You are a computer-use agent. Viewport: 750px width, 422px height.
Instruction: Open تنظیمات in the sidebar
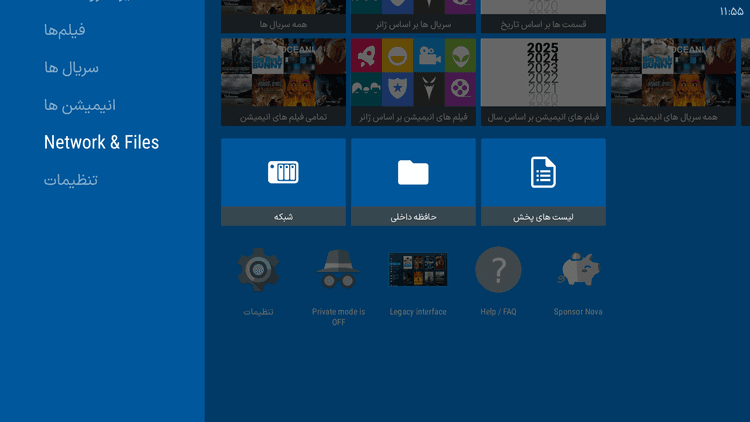[71, 180]
